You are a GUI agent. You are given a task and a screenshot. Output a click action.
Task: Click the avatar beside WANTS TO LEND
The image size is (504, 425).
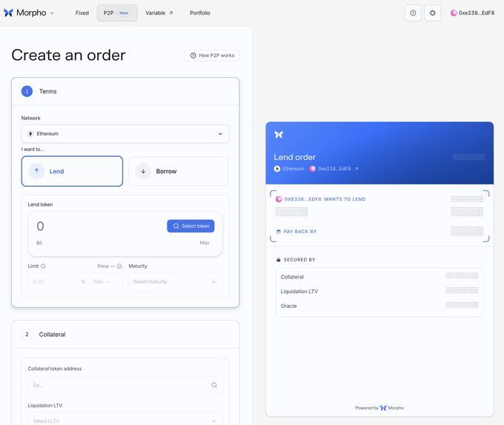click(279, 199)
